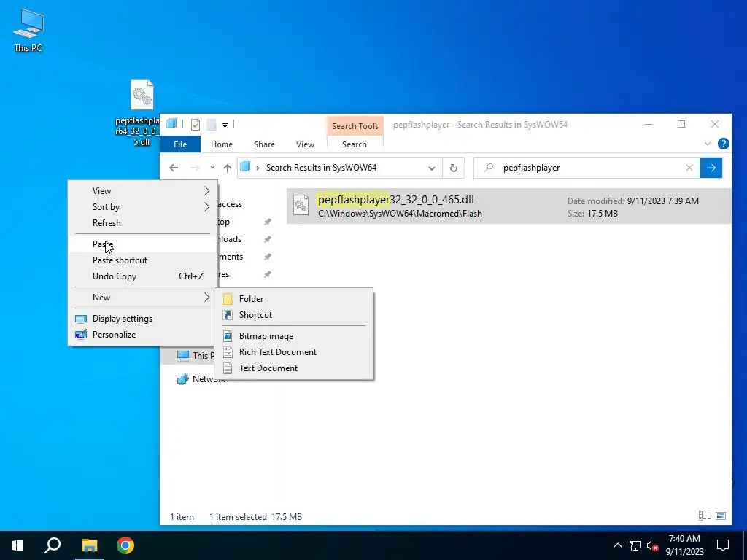
Task: Expand address bar history dropdown
Action: 432,168
